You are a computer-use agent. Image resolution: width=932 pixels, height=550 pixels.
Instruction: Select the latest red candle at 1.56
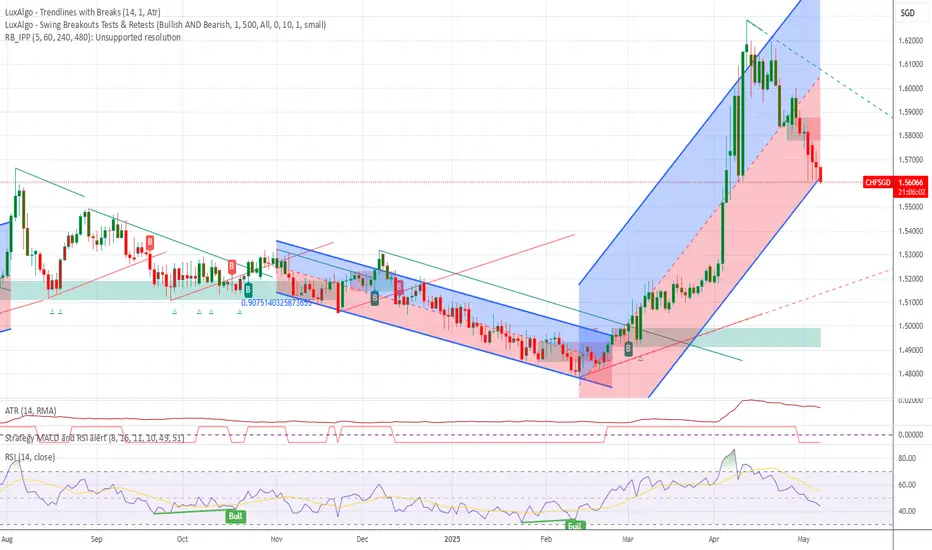(x=821, y=175)
